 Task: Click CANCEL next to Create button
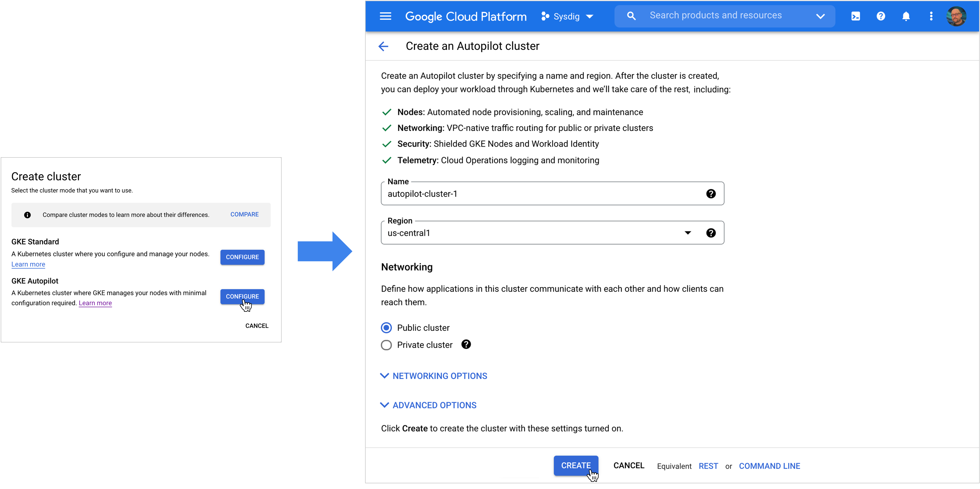(x=629, y=465)
